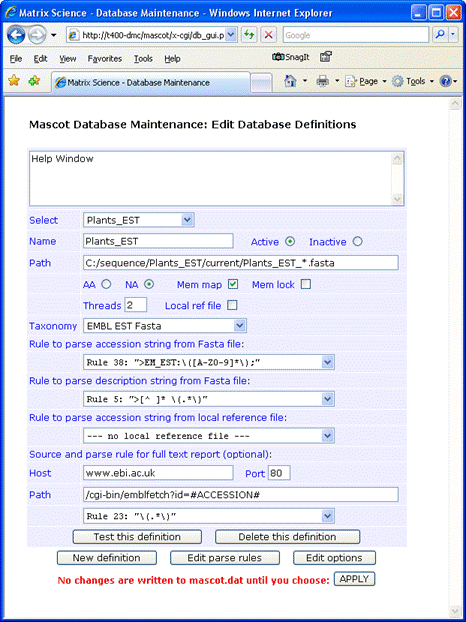Minimize the Internet Explorer window
This screenshot has width=466, height=622.
point(419,13)
